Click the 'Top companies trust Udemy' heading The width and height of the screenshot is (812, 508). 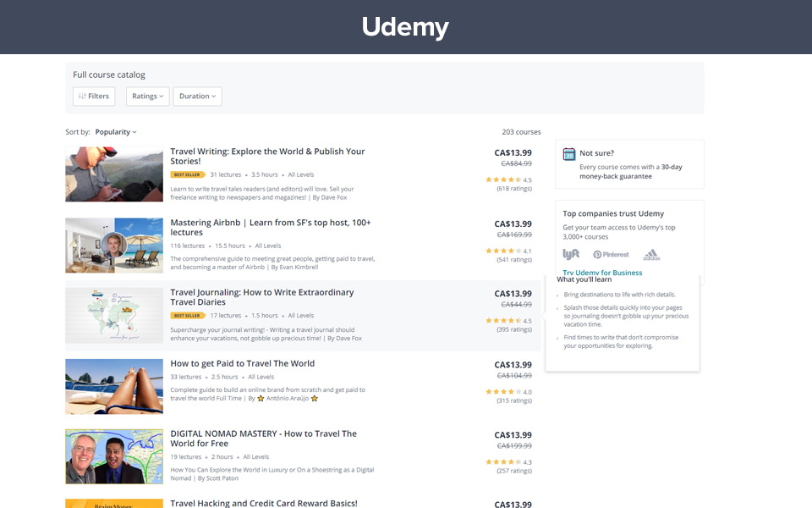[613, 213]
